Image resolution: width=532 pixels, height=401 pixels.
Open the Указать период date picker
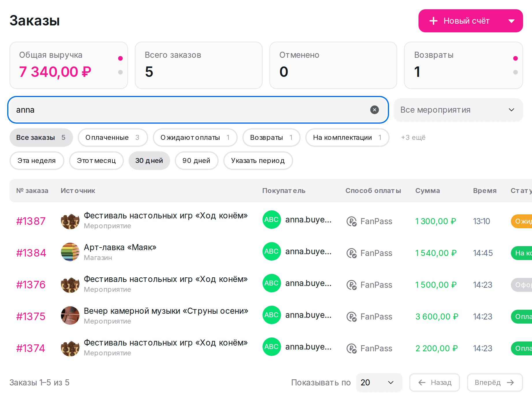[258, 161]
